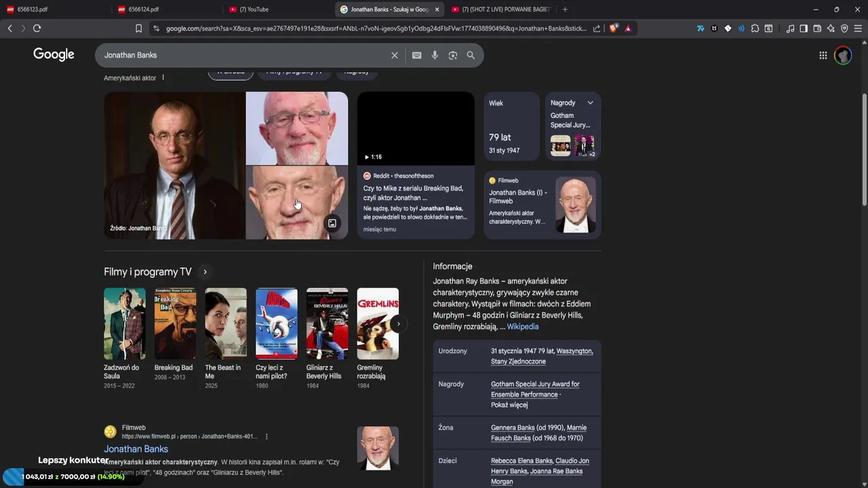Open three-dot menu on Filmweb result
The height and width of the screenshot is (488, 868).
[x=267, y=436]
